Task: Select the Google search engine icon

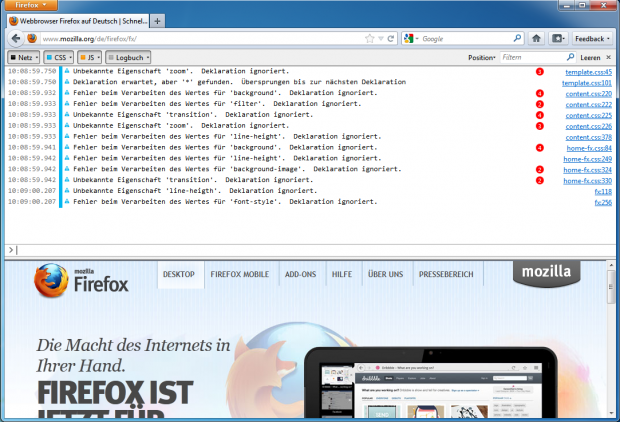Action: click(409, 38)
